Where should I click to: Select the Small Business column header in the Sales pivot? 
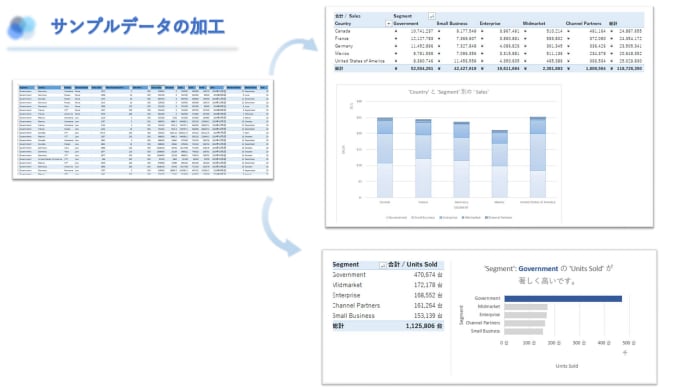pos(452,23)
